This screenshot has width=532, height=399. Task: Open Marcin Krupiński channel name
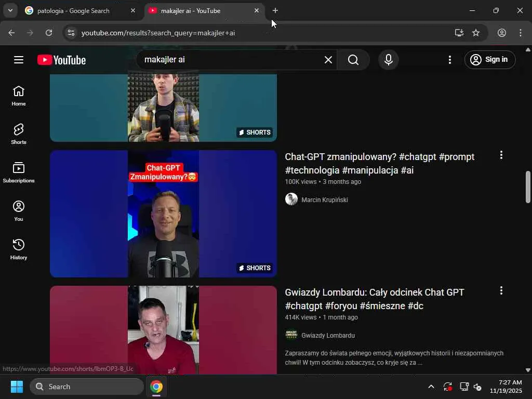(x=324, y=200)
